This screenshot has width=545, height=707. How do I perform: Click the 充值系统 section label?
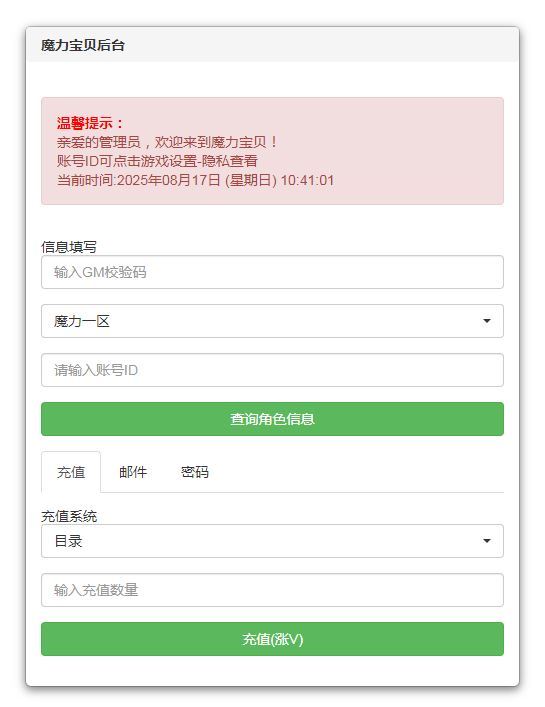tap(69, 516)
